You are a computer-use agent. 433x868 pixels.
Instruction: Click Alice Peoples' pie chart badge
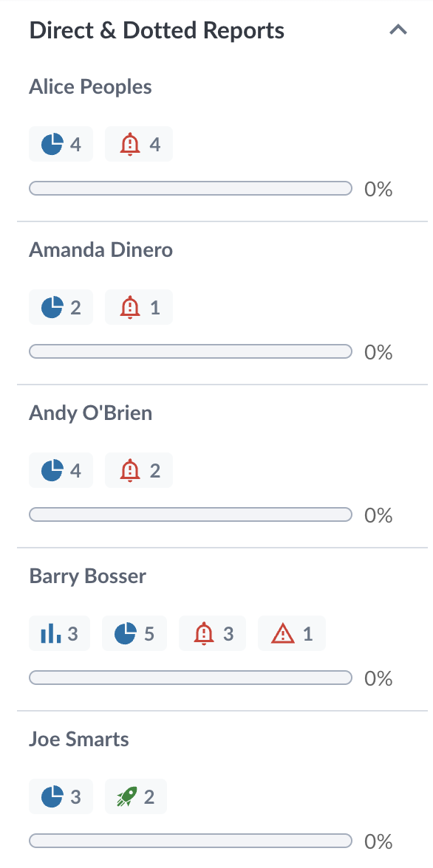(x=61, y=145)
